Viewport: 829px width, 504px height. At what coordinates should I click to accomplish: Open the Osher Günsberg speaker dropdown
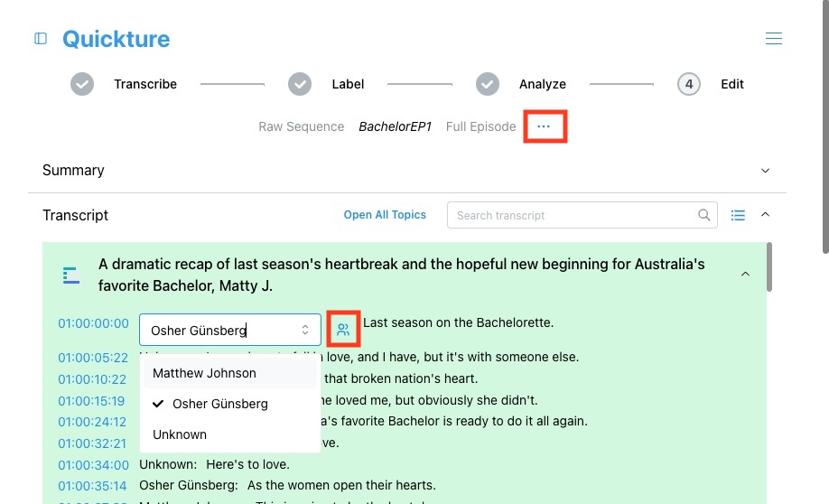tap(230, 330)
